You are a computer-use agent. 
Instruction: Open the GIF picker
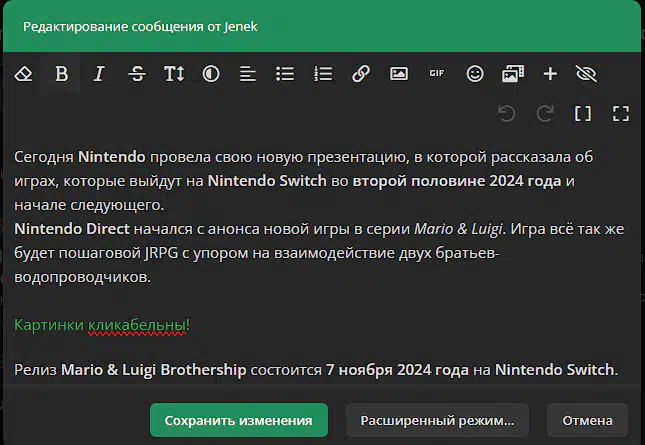[436, 73]
